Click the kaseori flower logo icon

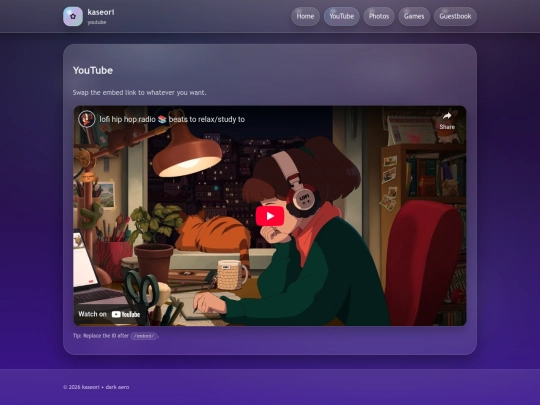tap(73, 16)
